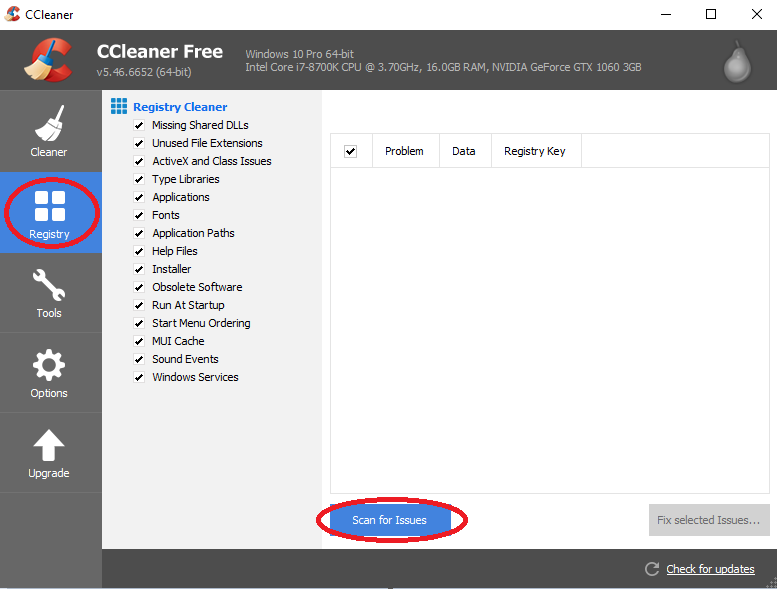This screenshot has height=589, width=777.
Task: Toggle Type Libraries checkbox
Action: click(x=139, y=179)
